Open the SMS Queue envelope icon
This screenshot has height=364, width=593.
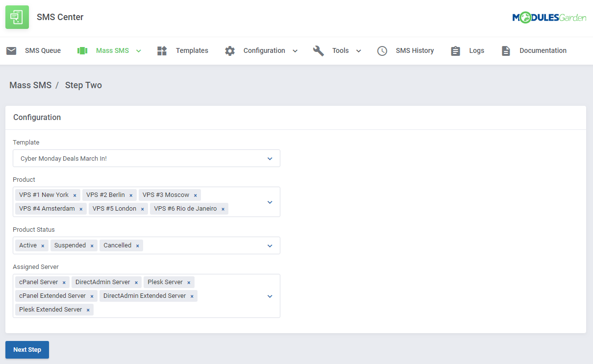11,50
